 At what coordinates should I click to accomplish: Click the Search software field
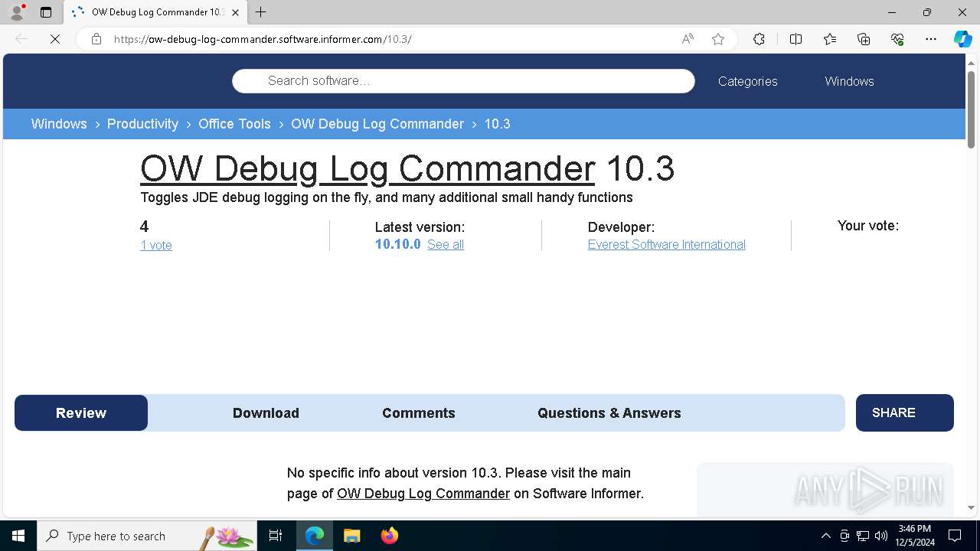[x=463, y=81]
